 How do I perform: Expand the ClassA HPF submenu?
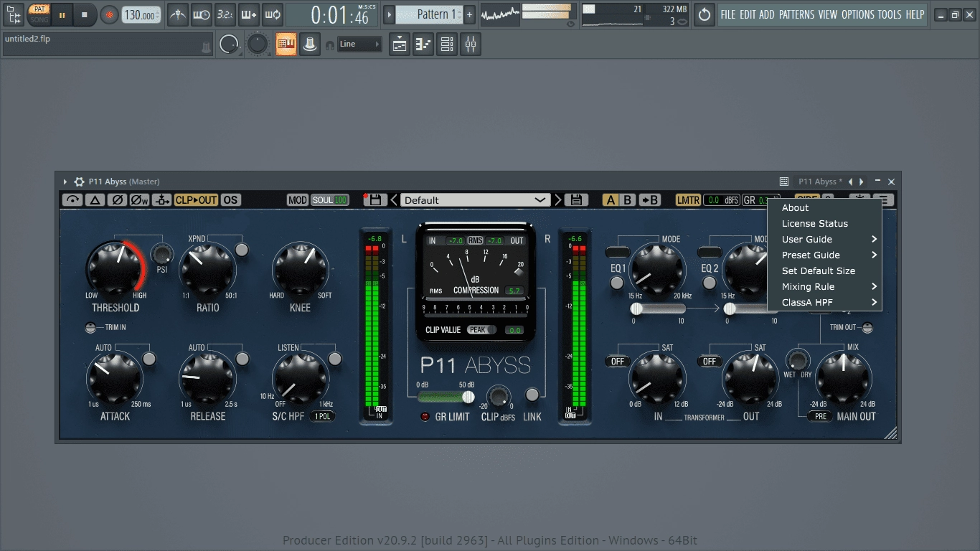coord(824,303)
